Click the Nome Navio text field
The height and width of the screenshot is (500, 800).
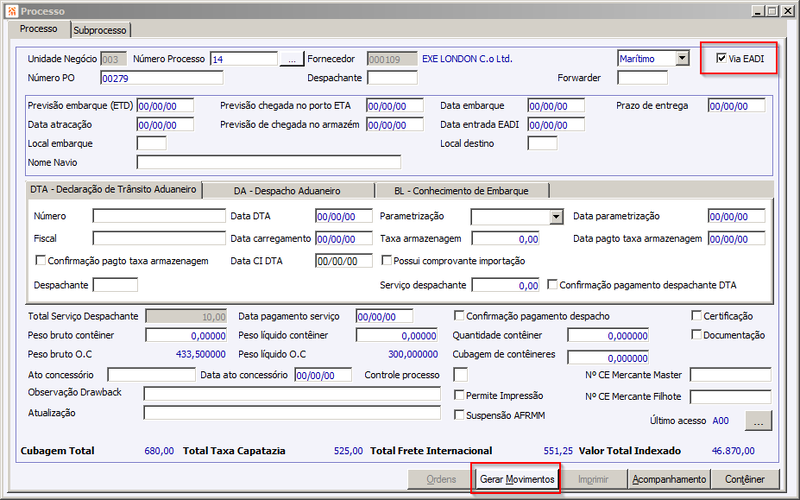[269, 162]
